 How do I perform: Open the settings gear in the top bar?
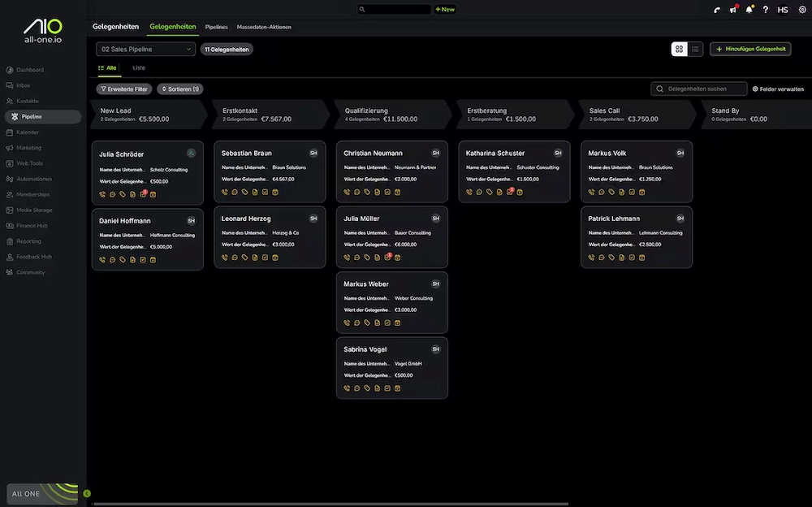click(x=802, y=10)
